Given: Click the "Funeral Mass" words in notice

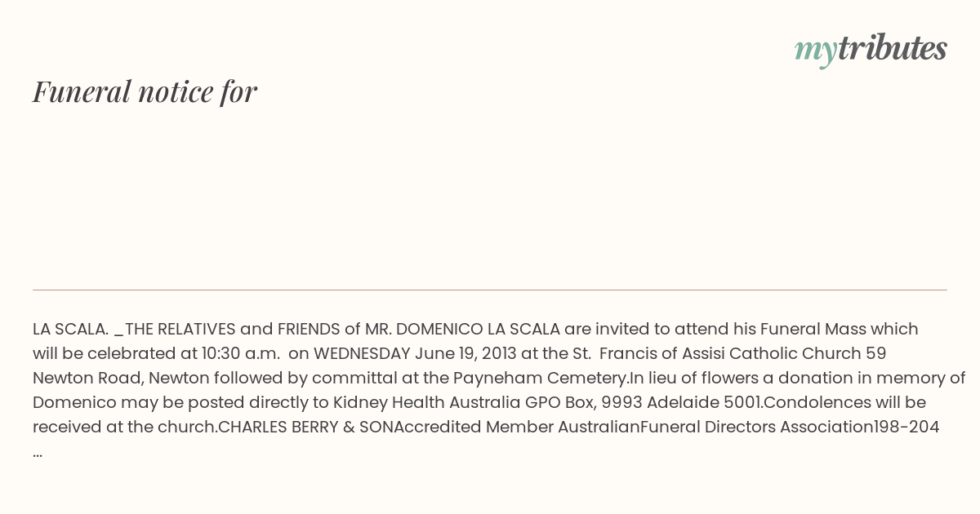Looking at the screenshot, I should point(813,329).
